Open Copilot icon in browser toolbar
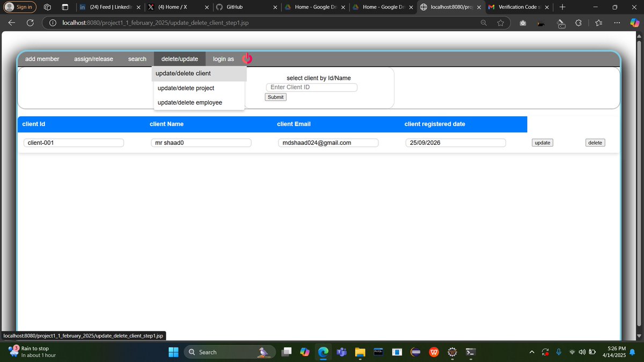 tap(634, 23)
